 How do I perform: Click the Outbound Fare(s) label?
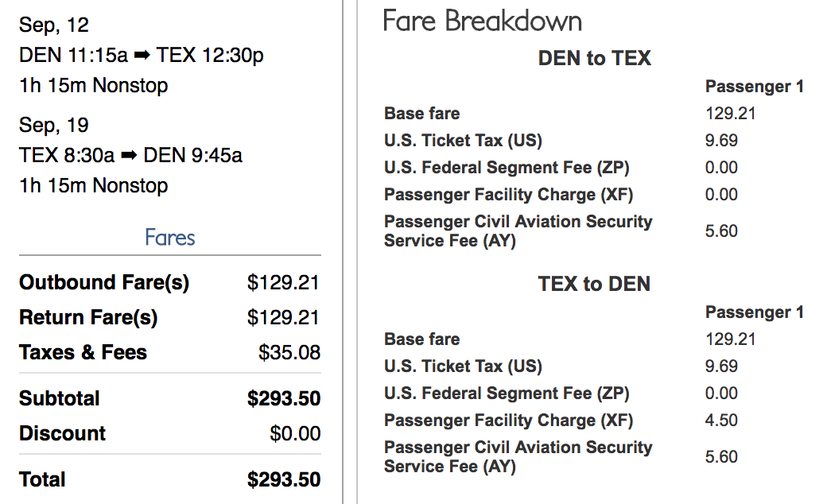[104, 283]
